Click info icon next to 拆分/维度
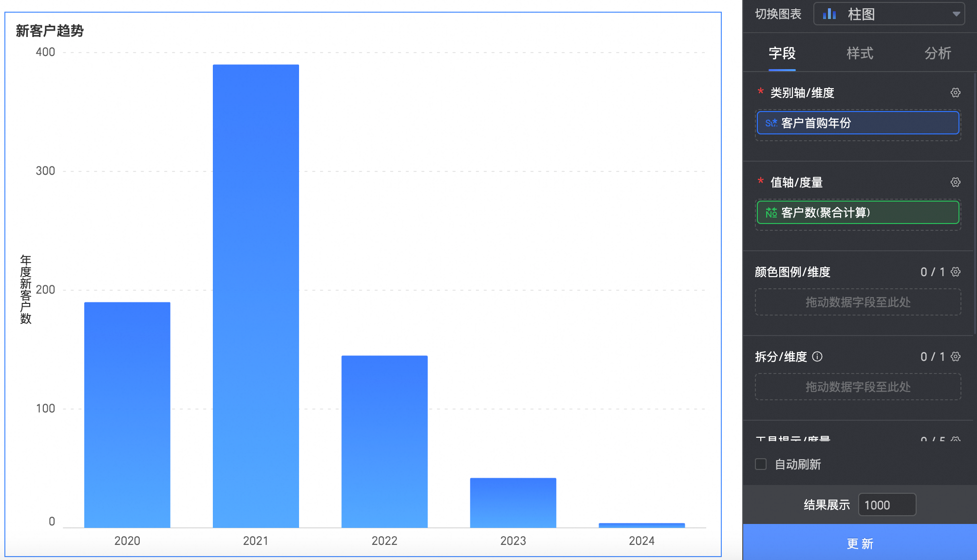This screenshot has width=977, height=560. pos(818,356)
